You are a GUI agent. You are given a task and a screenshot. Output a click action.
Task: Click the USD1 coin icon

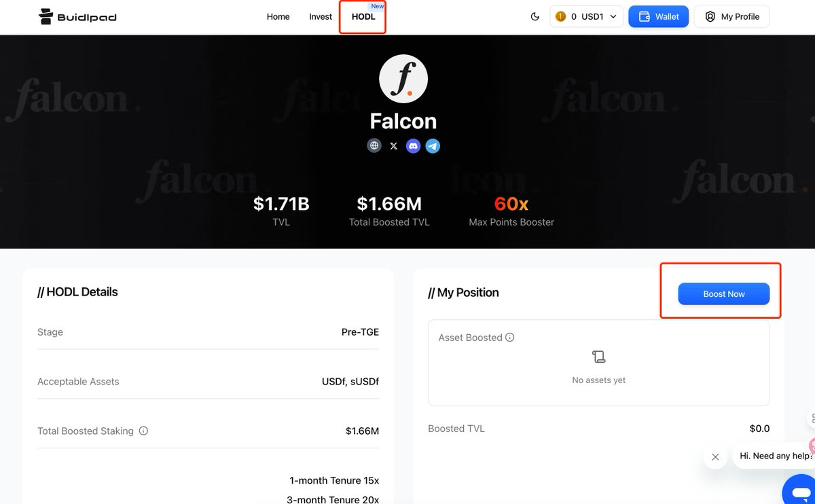tap(560, 16)
